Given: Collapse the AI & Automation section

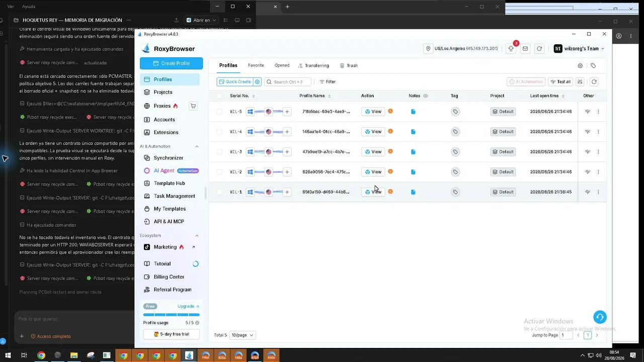Looking at the screenshot, I should coord(197,146).
